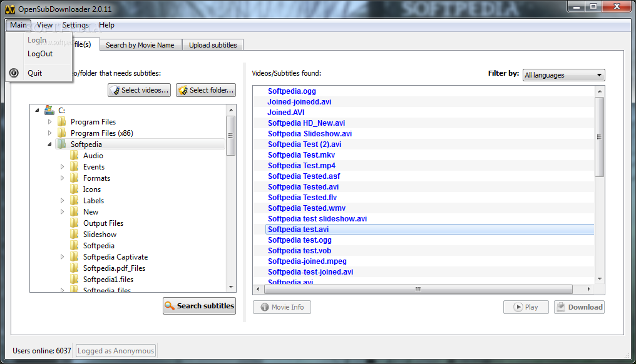Viewport: 636px width, 364px height.
Task: Open the Main menu
Action: (x=18, y=25)
